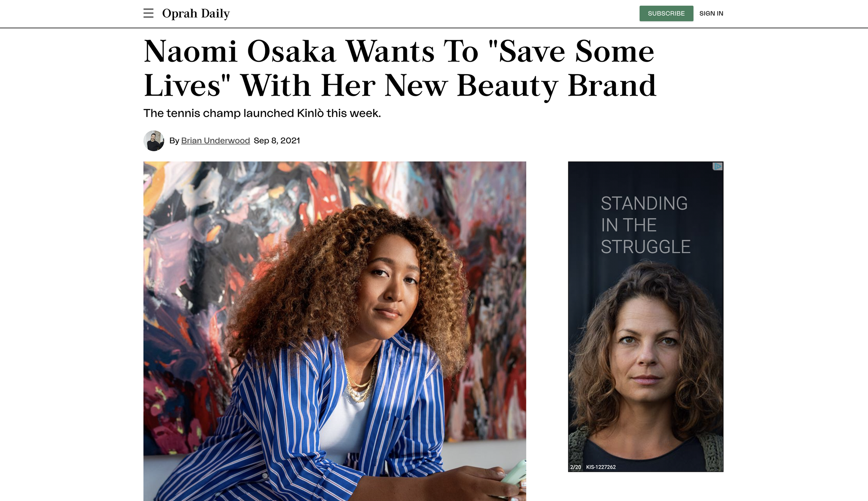Click the word By next to the author name
This screenshot has width=868, height=501.
tap(174, 141)
